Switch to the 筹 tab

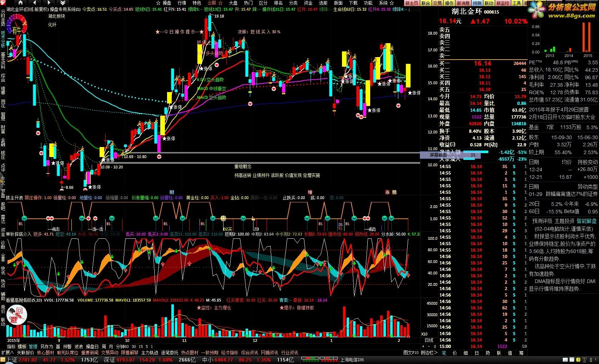pos(521,353)
